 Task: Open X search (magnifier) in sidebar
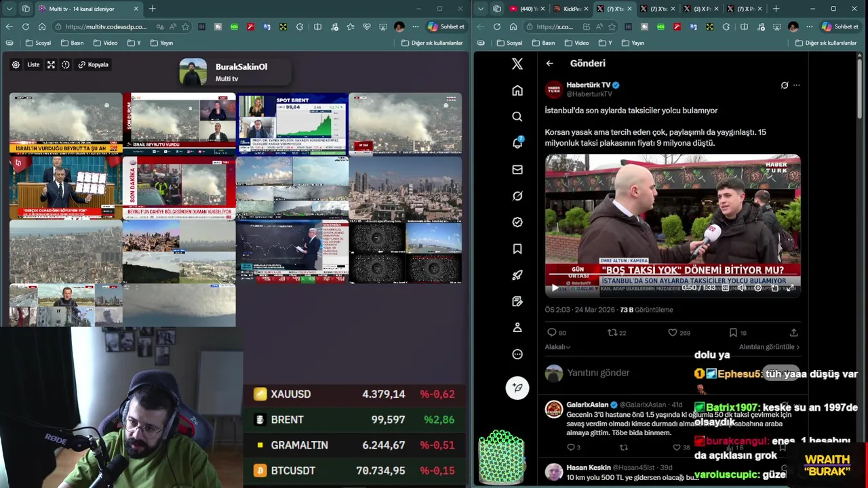click(x=517, y=117)
